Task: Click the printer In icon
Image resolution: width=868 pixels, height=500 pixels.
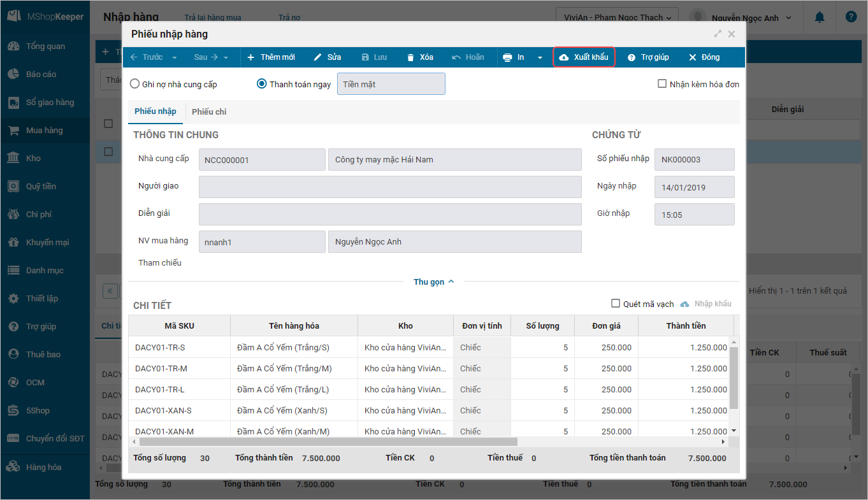Action: (507, 57)
